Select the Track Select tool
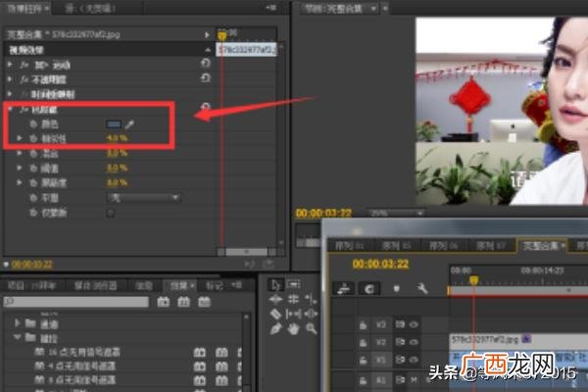588x392 pixels. click(x=294, y=285)
